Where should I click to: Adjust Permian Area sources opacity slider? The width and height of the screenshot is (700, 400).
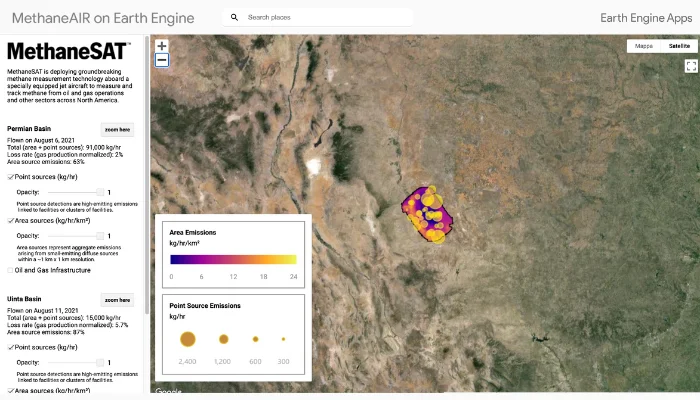coord(76,236)
